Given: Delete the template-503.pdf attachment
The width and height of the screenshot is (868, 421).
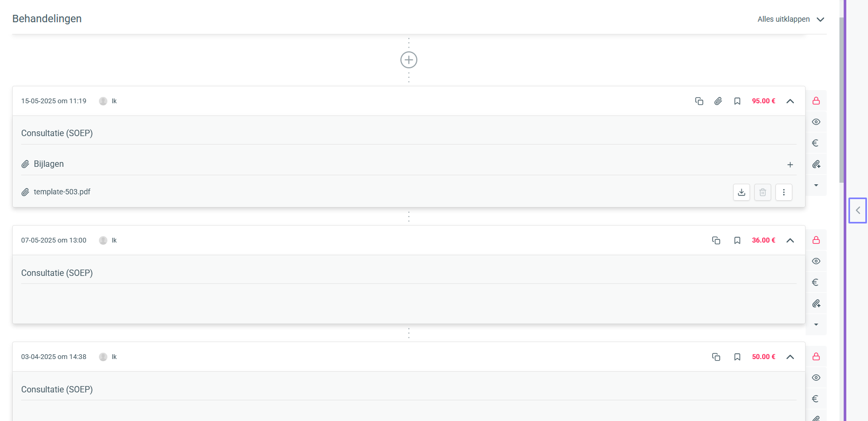Looking at the screenshot, I should tap(763, 192).
